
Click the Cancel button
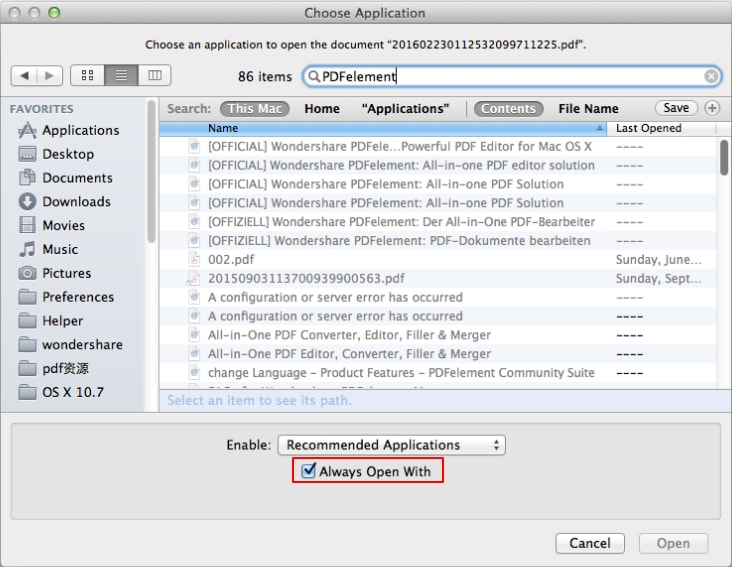590,543
